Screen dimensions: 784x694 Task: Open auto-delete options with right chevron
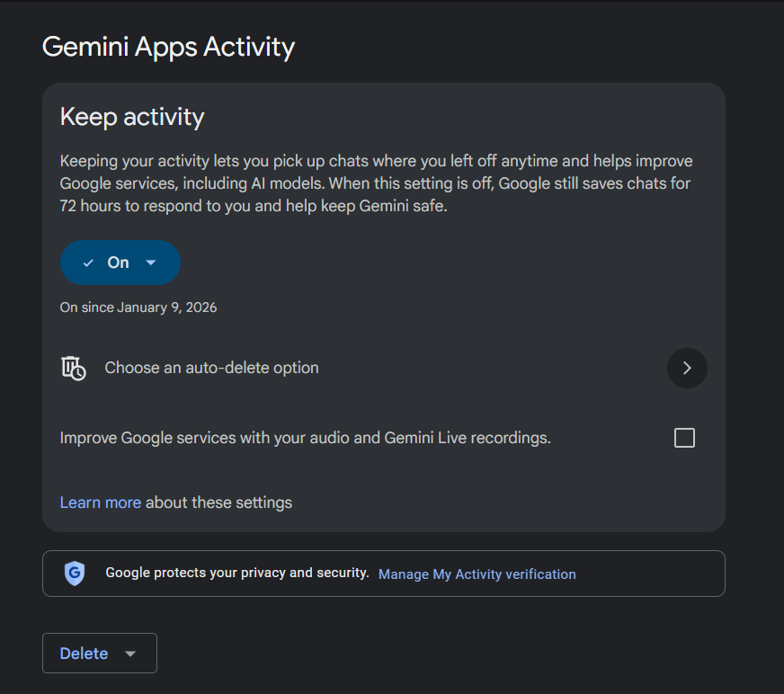point(687,368)
